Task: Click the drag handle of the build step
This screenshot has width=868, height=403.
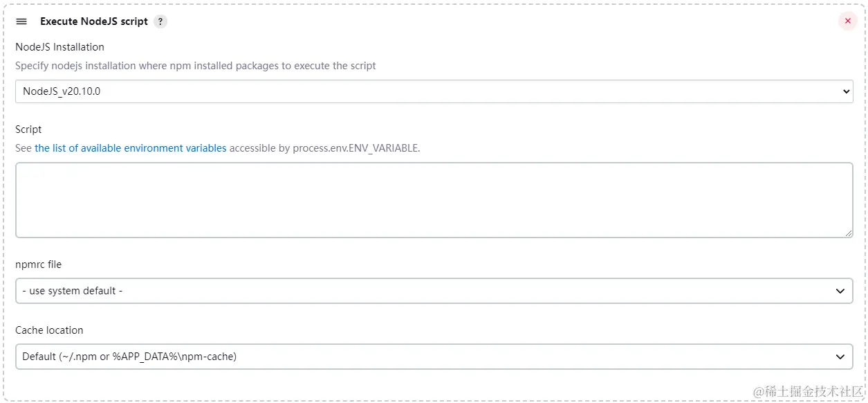Action: pos(21,21)
